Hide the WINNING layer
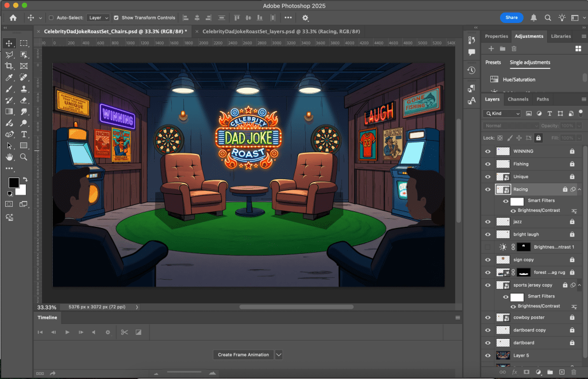The image size is (588, 379). click(x=487, y=152)
